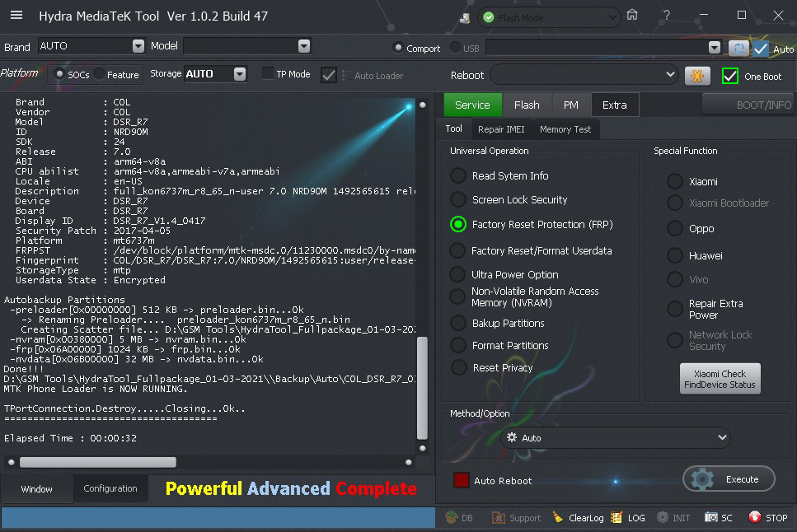Select Repair Extra Power special function
Screen dimensions: 797x532
point(674,309)
